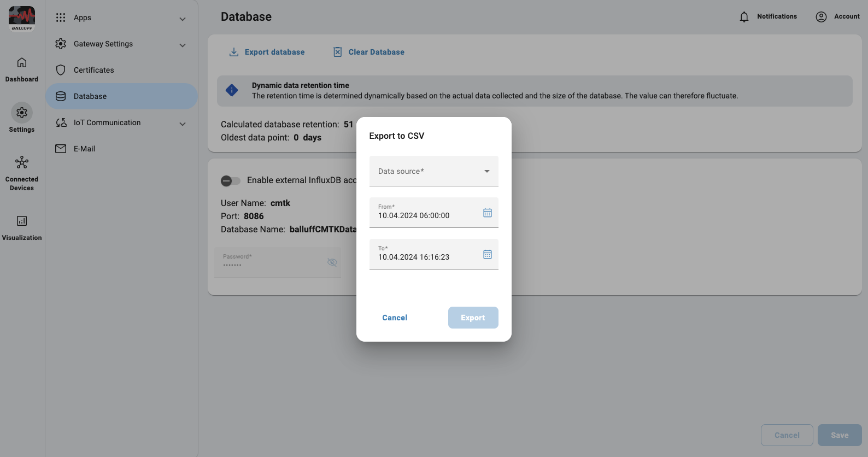Click the Notifications bell icon
The height and width of the screenshot is (457, 868).
click(744, 17)
